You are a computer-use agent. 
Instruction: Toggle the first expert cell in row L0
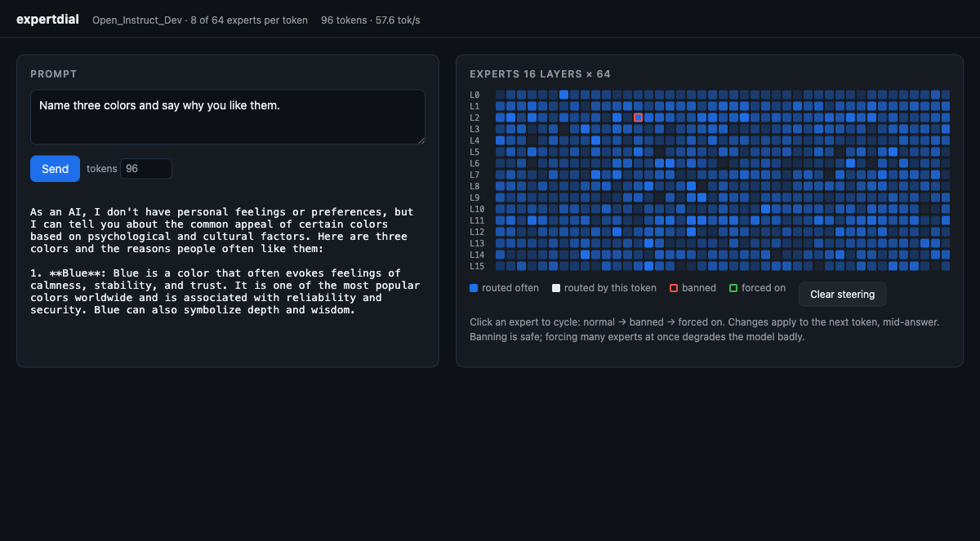point(501,95)
